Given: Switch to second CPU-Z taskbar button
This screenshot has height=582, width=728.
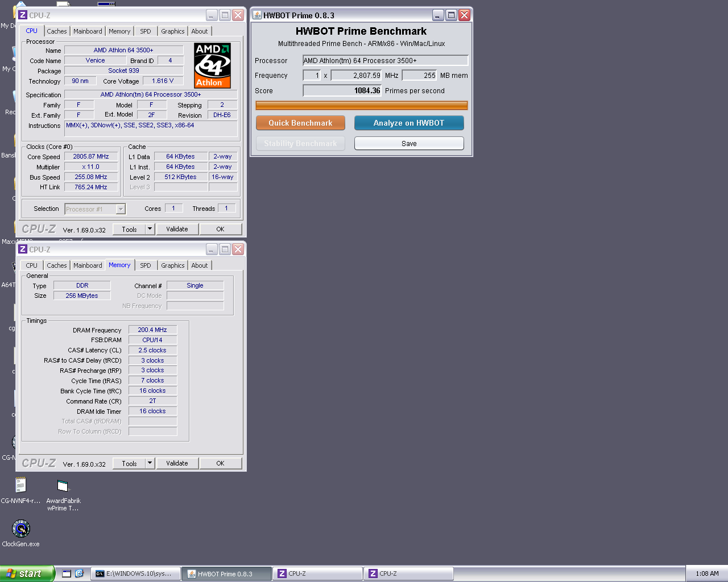Looking at the screenshot, I should click(x=408, y=573).
